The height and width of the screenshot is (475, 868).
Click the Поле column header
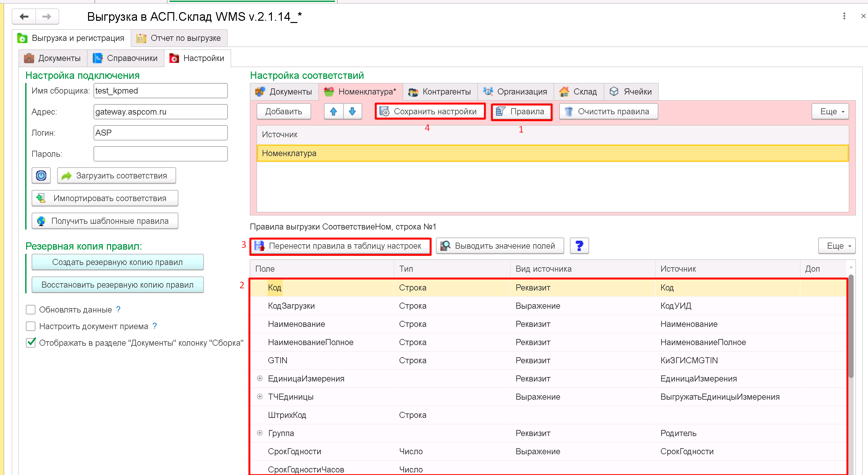click(x=322, y=269)
